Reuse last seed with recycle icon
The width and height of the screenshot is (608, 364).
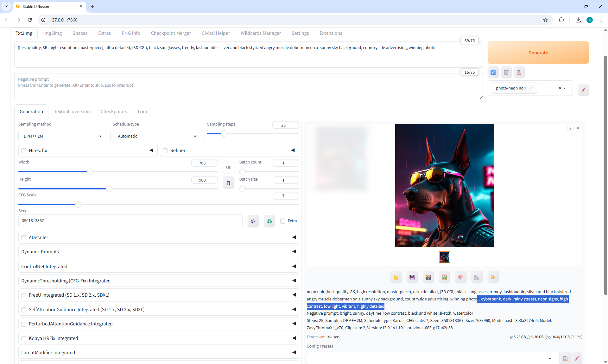(269, 221)
